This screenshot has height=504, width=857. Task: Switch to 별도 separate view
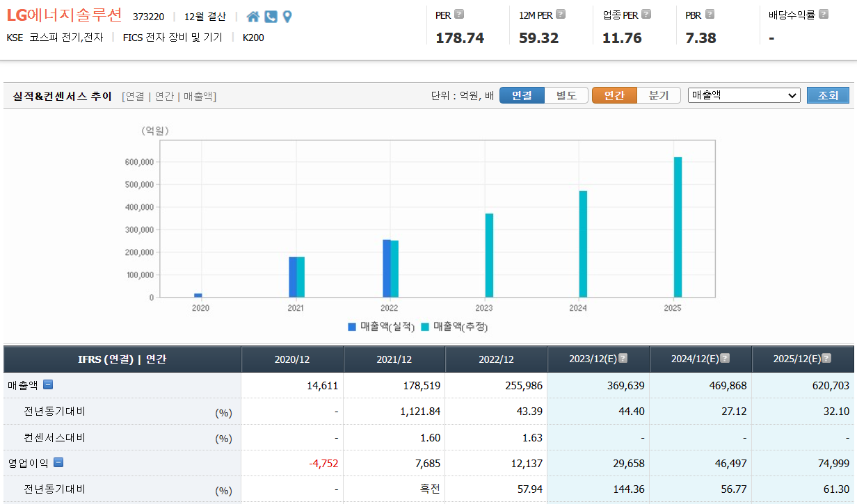[x=566, y=95]
